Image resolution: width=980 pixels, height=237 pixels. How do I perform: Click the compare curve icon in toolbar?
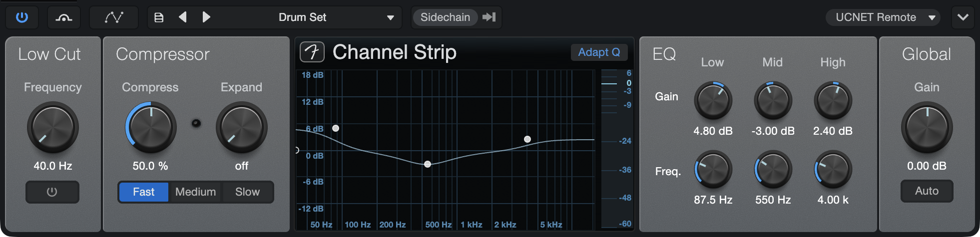tap(64, 17)
